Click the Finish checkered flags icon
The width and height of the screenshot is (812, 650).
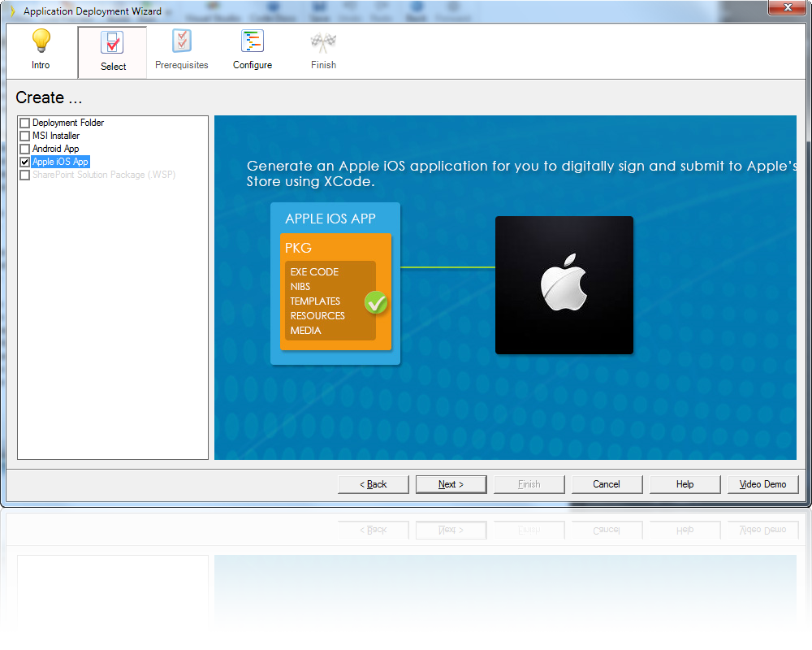323,42
